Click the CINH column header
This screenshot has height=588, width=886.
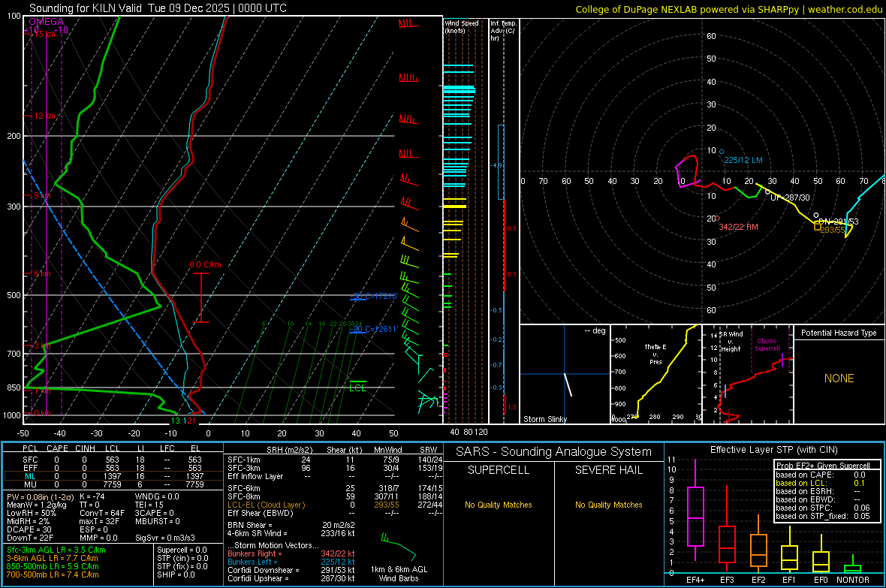(85, 448)
